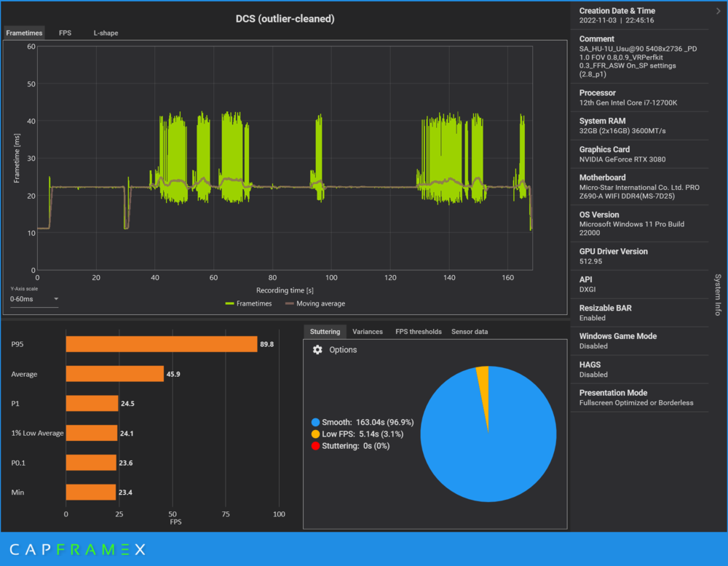Open the Variances tab

tap(368, 332)
